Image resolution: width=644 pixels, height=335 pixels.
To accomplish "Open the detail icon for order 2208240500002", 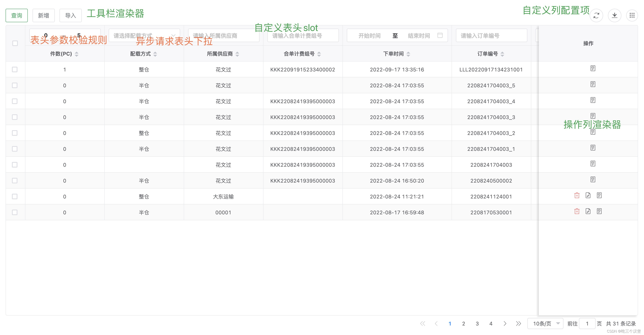I will point(593,179).
